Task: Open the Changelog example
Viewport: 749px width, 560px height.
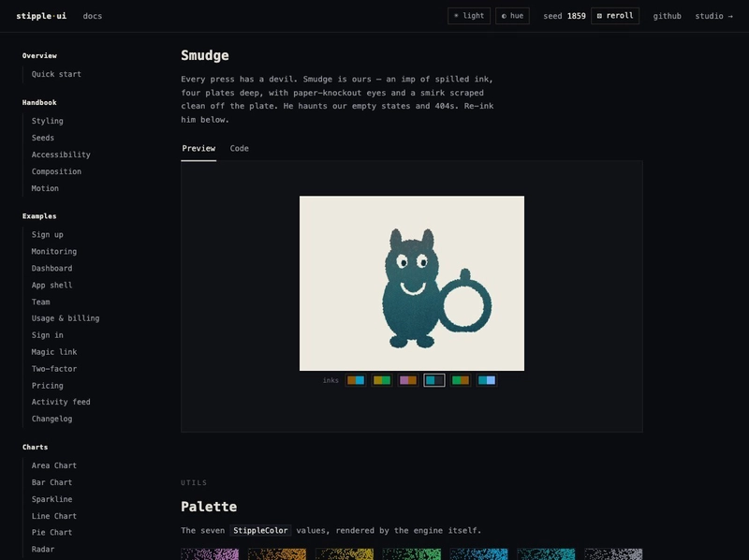Action: click(x=51, y=419)
